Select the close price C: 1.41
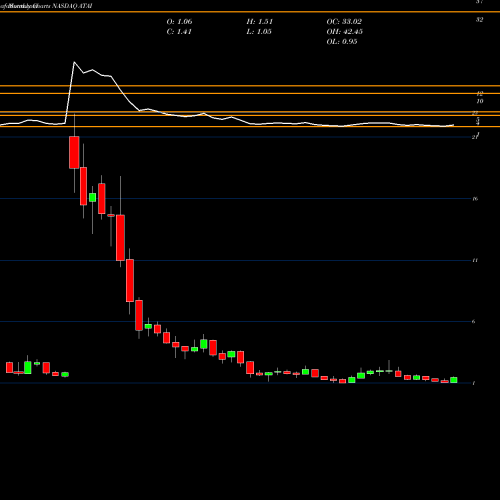The image size is (500, 500). 179,32
